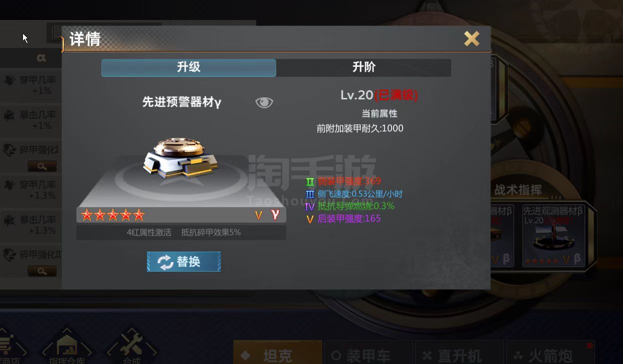Click the five red stars rating bar
This screenshot has width=623, height=364.
[x=113, y=215]
